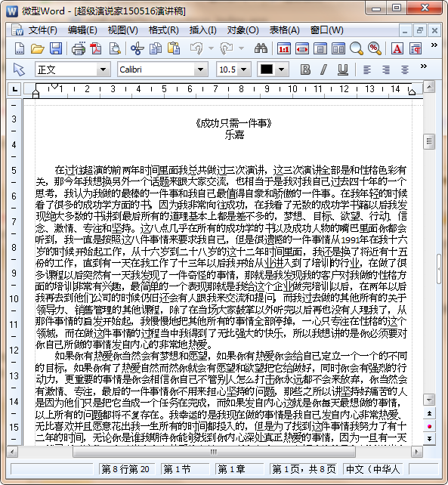
Task: Jump to previous page arrow
Action: coord(429,413)
